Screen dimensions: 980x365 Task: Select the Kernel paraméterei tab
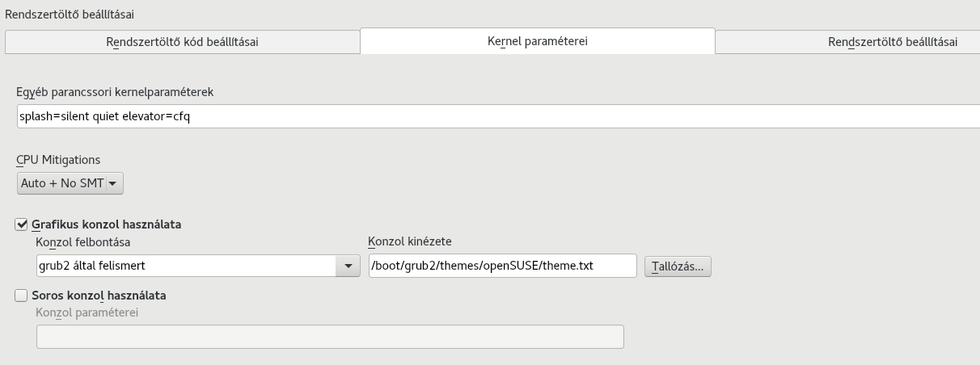(538, 41)
